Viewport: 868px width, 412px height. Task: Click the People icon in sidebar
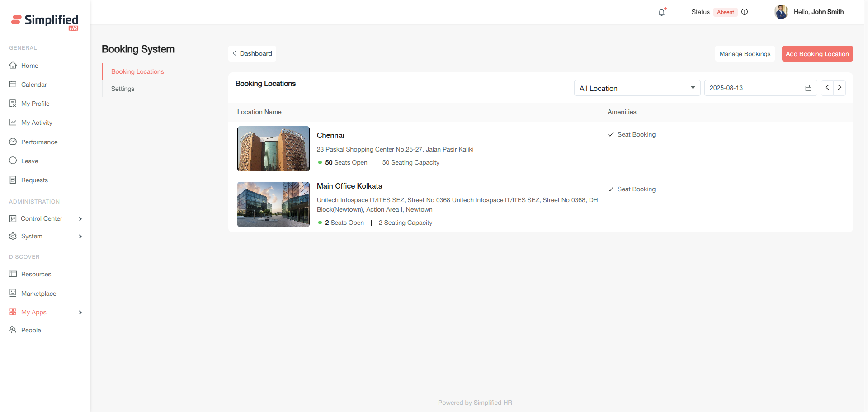click(x=13, y=330)
